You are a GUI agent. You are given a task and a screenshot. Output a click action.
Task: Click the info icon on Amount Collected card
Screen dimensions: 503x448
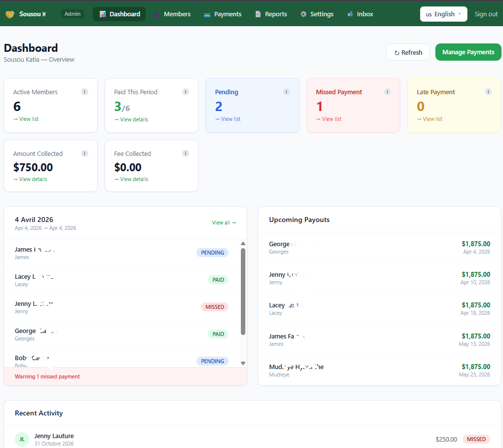pos(84,153)
